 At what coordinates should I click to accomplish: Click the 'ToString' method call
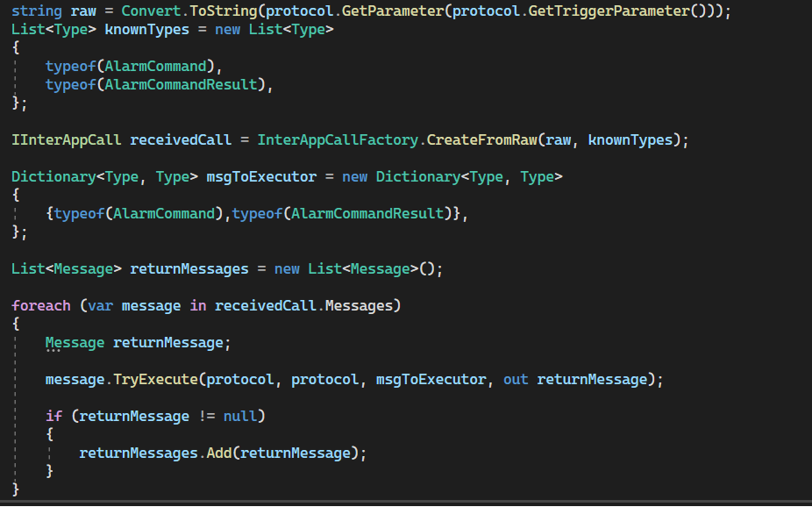tap(224, 11)
